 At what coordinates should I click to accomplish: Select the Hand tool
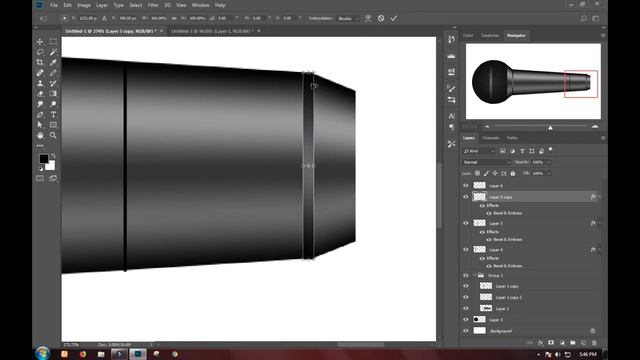(x=40, y=135)
